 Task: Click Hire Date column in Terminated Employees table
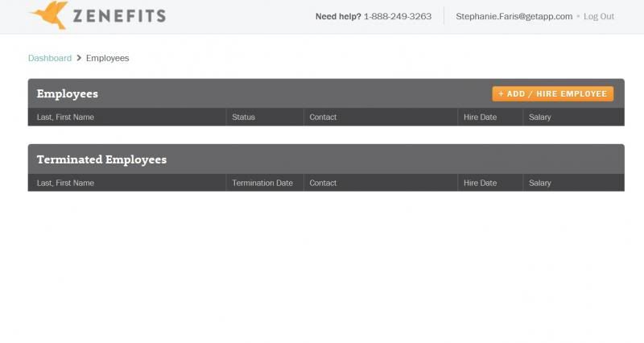pyautogui.click(x=480, y=183)
